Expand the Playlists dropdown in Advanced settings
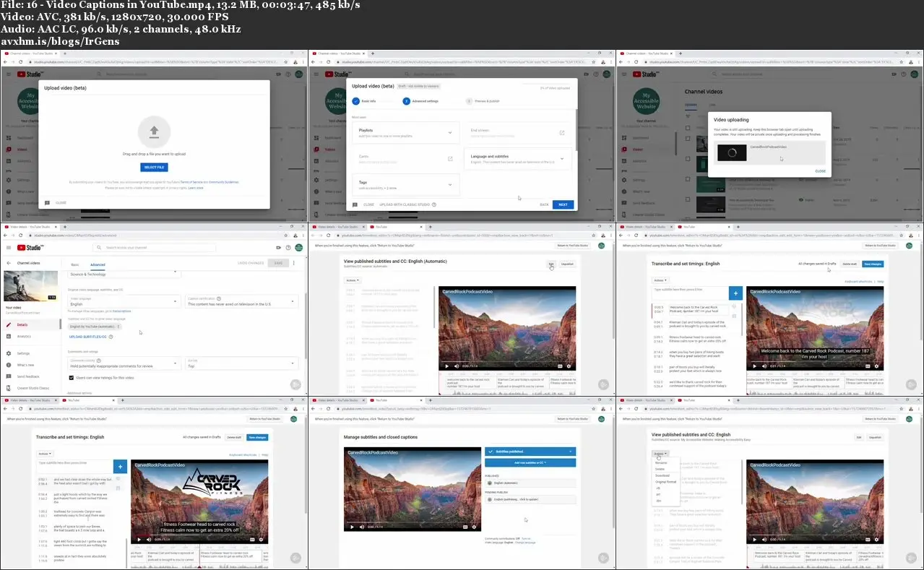924x570 pixels. pyautogui.click(x=450, y=132)
